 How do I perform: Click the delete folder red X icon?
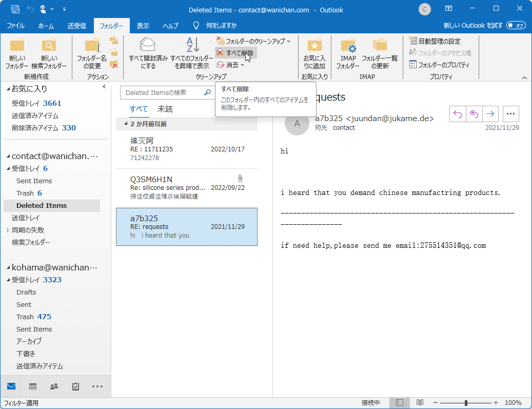click(x=114, y=64)
